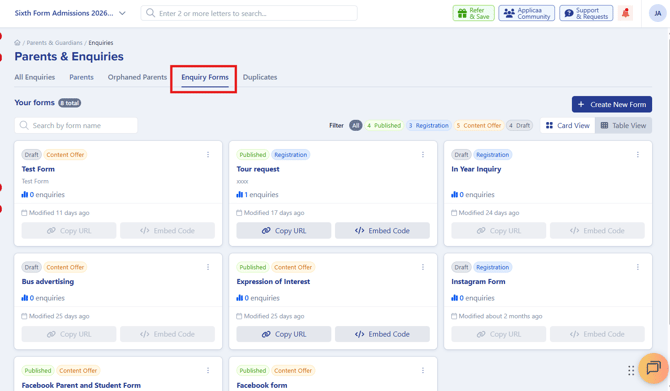The width and height of the screenshot is (670, 391).
Task: Open the Refer & Save gift button
Action: tap(473, 13)
